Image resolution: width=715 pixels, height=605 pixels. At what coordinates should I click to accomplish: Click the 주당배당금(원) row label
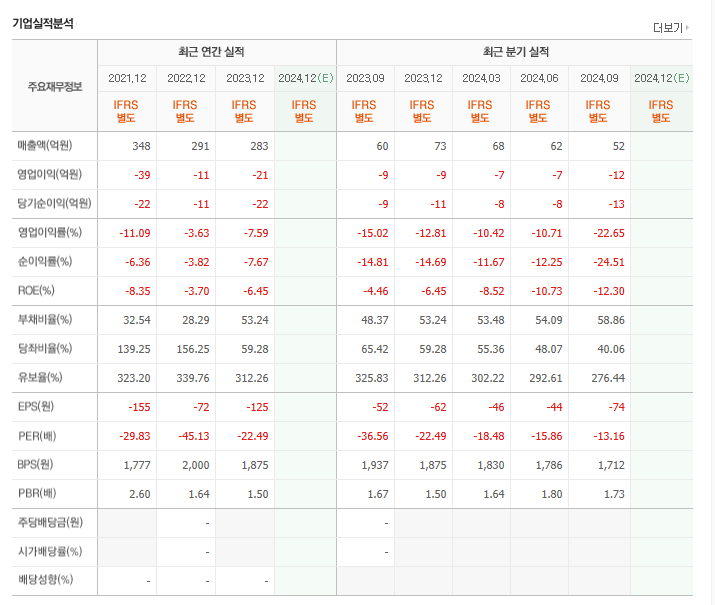[x=50, y=522]
